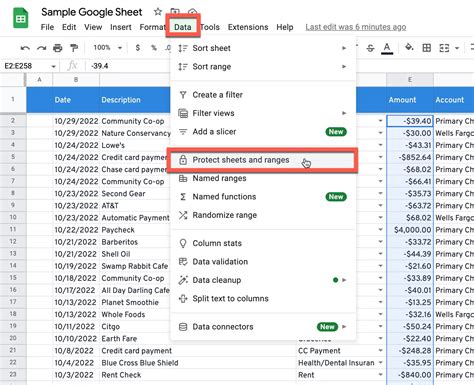
Task: Select the column B header
Action: (x=76, y=80)
